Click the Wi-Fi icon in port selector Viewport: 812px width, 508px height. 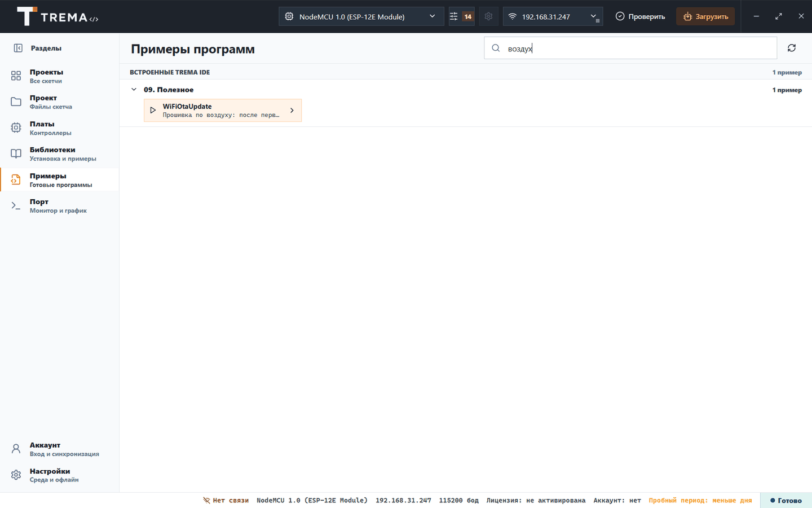pos(513,16)
